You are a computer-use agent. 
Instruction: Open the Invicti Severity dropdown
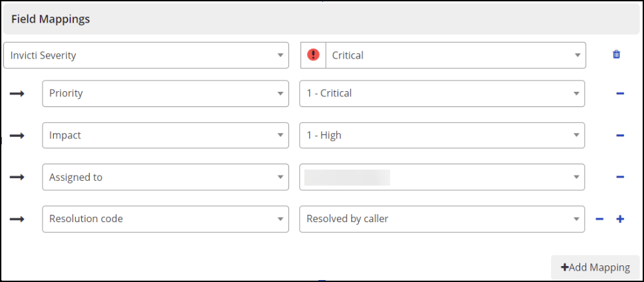146,55
